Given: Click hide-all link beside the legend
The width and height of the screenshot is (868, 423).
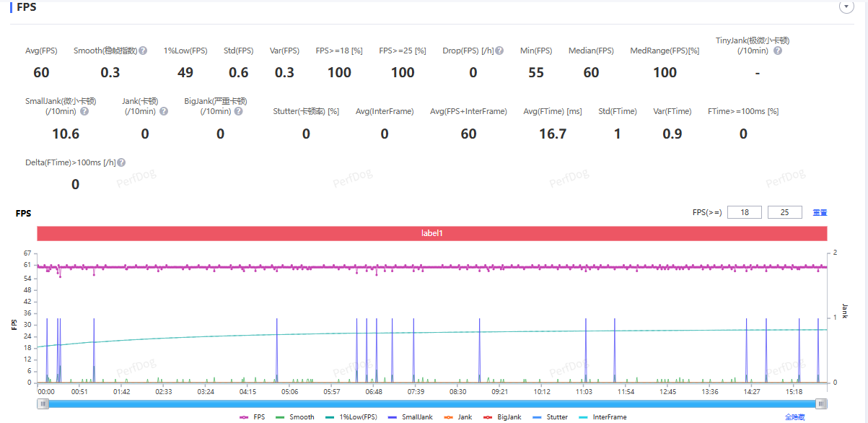Looking at the screenshot, I should click(x=795, y=417).
